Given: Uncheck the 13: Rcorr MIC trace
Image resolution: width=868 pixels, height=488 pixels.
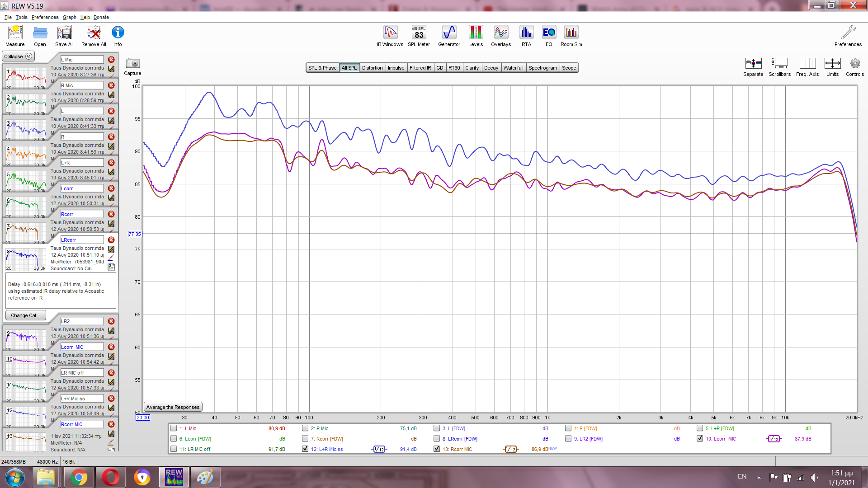Looking at the screenshot, I should click(437, 449).
